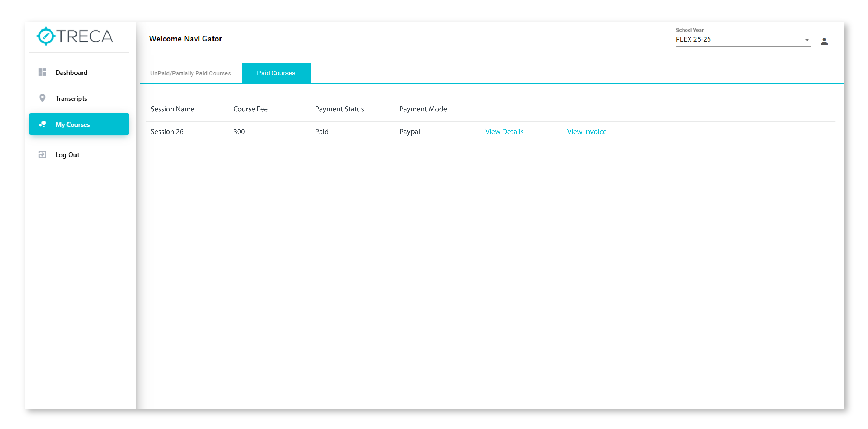This screenshot has height=429, width=868.
Task: Click the Transcripts pin icon
Action: (43, 98)
